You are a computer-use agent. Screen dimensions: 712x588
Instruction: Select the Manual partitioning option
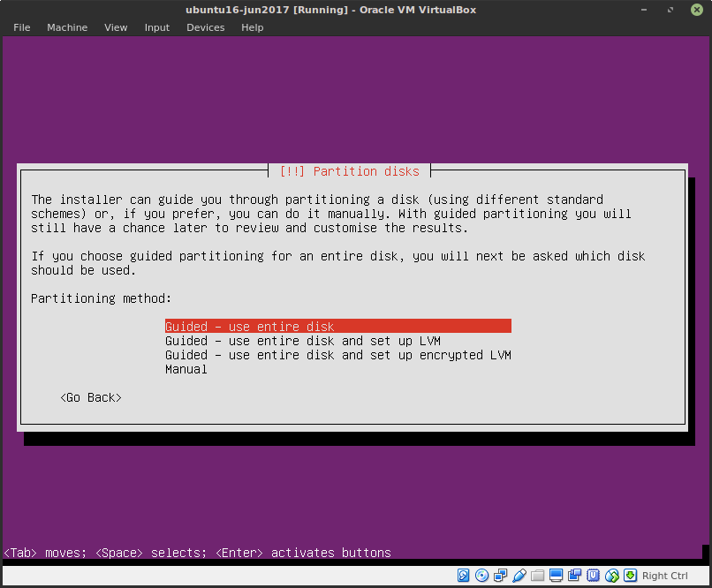186,369
